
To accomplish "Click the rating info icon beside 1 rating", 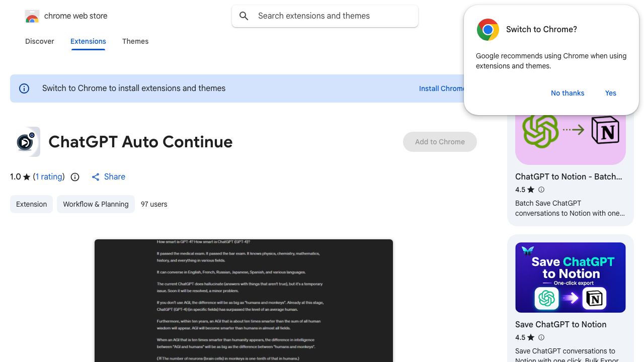I will (75, 177).
